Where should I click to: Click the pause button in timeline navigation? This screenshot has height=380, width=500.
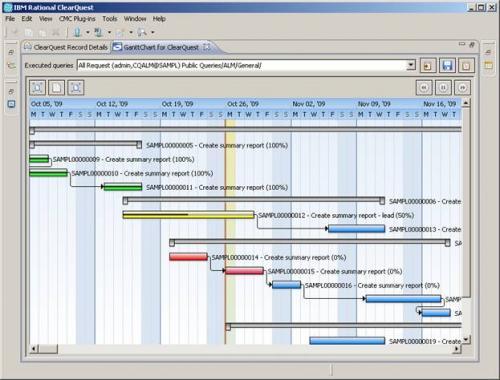pos(443,88)
